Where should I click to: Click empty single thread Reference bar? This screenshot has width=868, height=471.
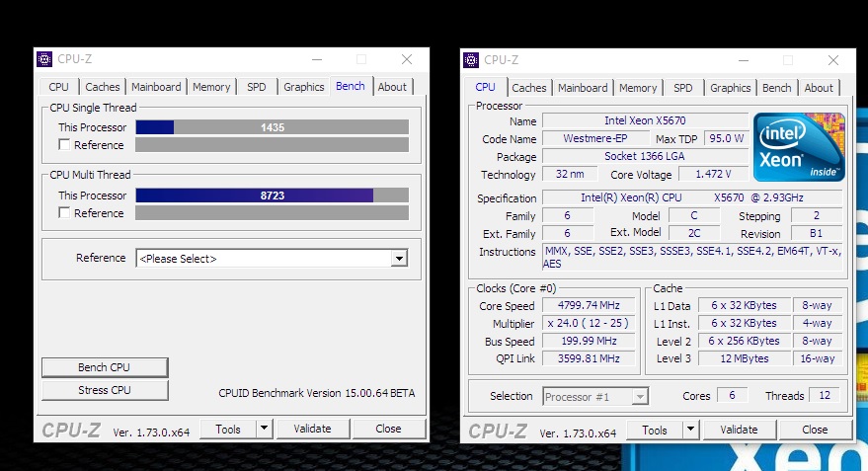coord(273,144)
